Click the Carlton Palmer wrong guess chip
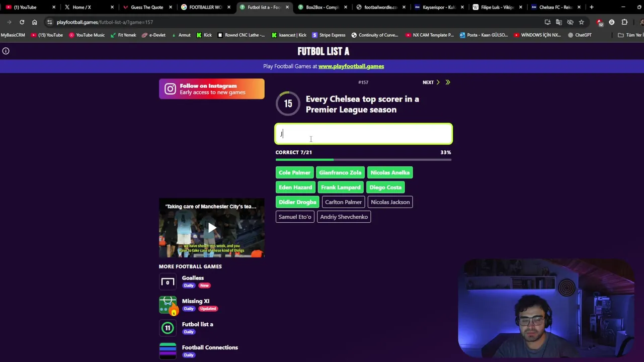This screenshot has width=644, height=362. (x=343, y=202)
